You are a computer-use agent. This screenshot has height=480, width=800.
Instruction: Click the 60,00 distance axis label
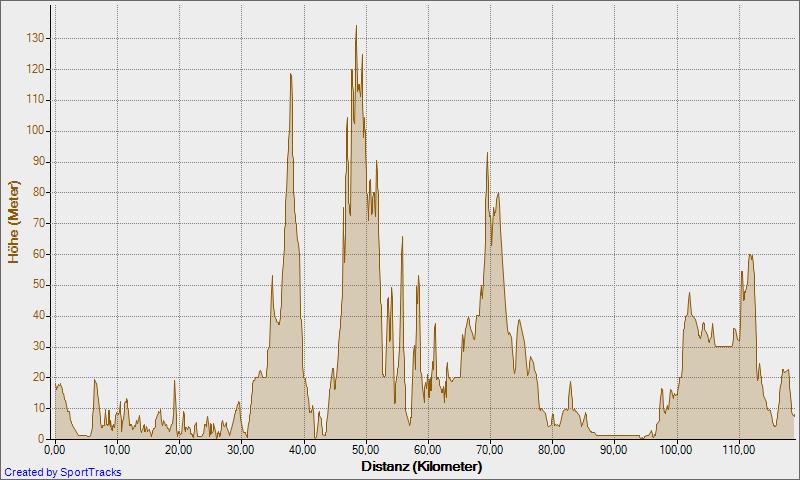click(x=428, y=450)
